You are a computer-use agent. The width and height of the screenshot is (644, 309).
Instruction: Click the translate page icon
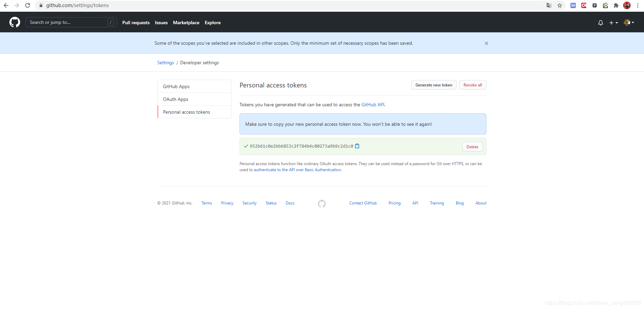pyautogui.click(x=549, y=5)
